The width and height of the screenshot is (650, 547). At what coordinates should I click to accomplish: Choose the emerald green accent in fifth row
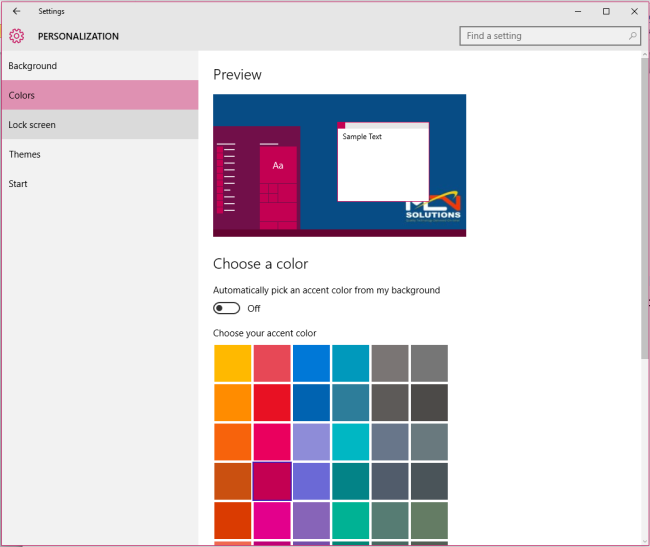click(x=351, y=520)
